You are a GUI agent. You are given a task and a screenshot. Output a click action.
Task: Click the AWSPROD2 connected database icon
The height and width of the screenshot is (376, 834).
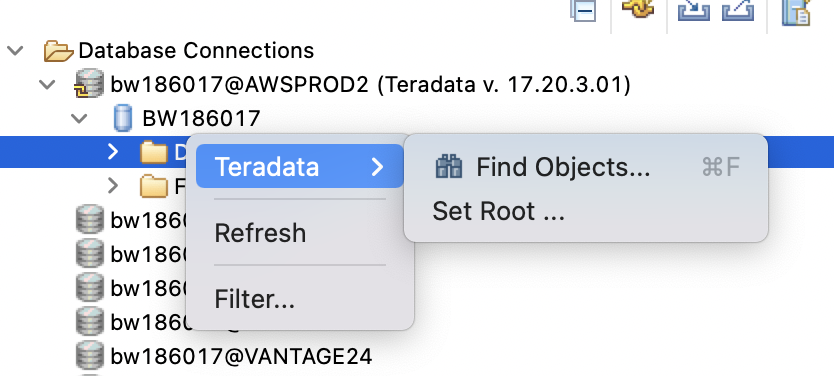(88, 84)
